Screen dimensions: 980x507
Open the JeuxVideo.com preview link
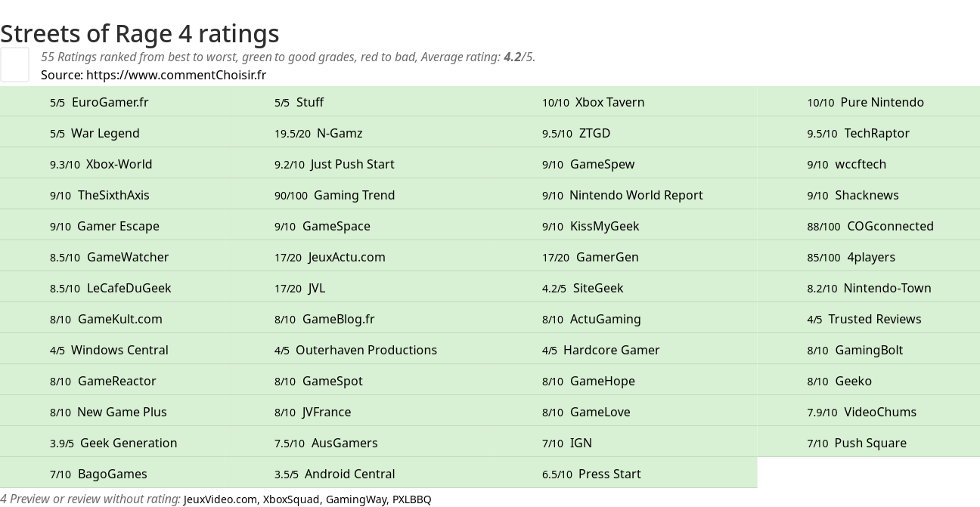220,499
